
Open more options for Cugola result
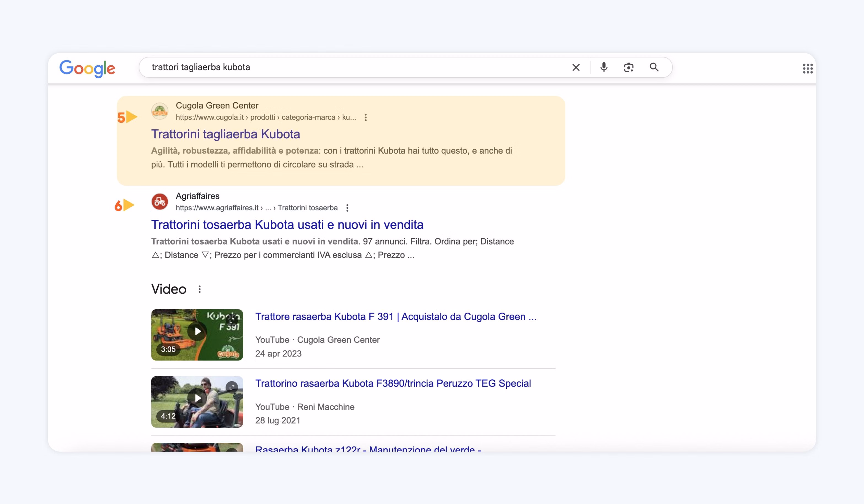tap(366, 117)
